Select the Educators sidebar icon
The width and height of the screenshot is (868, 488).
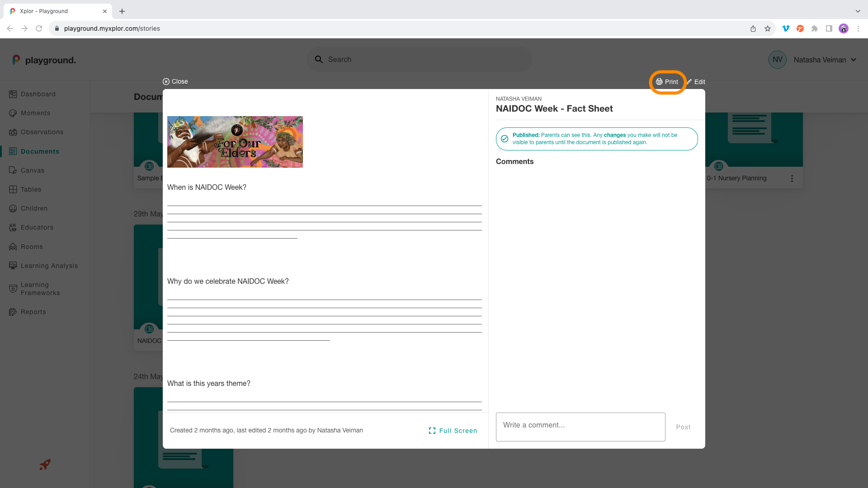(x=13, y=227)
